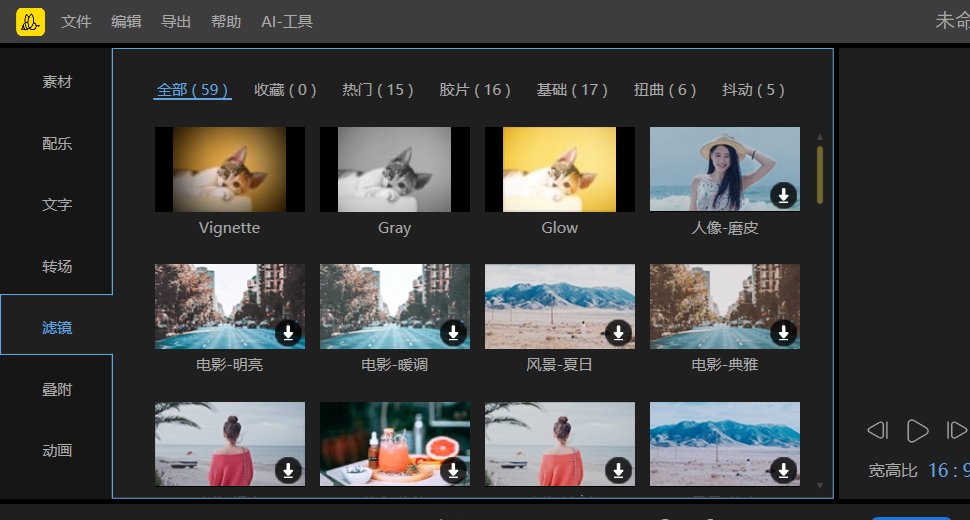Select the Vignette filter thumbnail
Viewport: 970px width, 520px height.
click(230, 169)
